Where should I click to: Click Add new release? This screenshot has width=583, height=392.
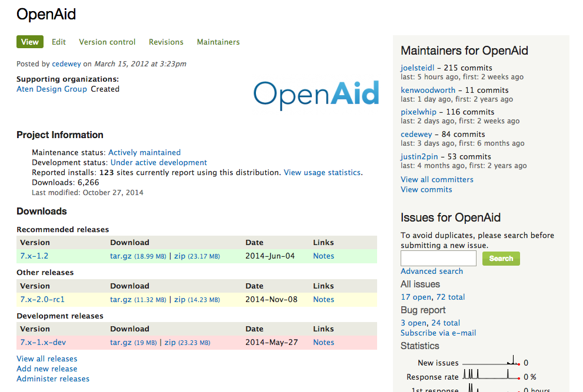coord(47,369)
